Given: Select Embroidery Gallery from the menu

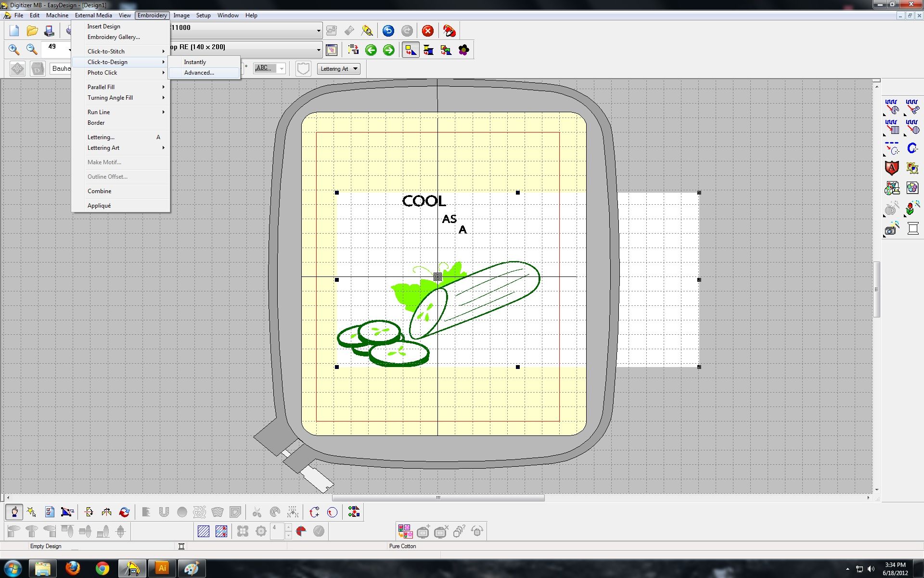Looking at the screenshot, I should pos(113,37).
